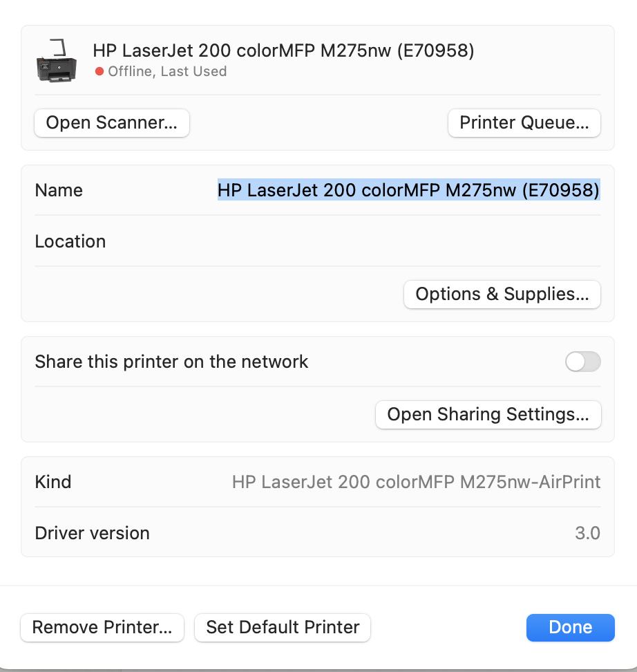Viewport: 637px width, 672px height.
Task: Click the Share this printer on the network label
Action: tap(171, 362)
